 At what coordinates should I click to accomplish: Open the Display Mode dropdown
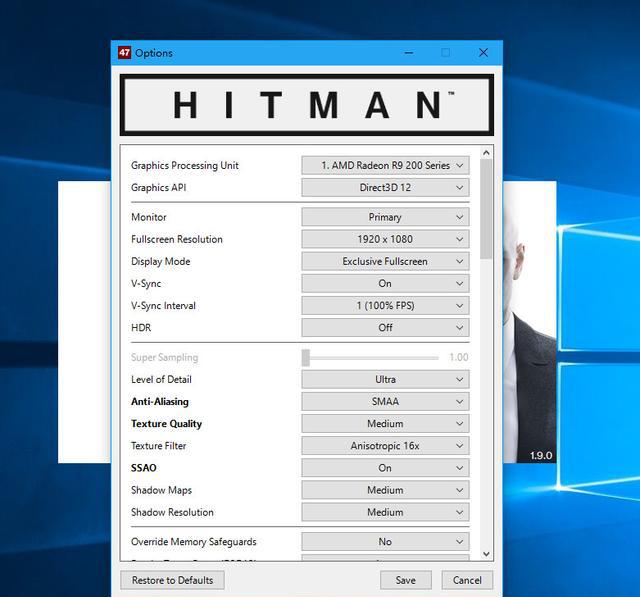(x=385, y=261)
